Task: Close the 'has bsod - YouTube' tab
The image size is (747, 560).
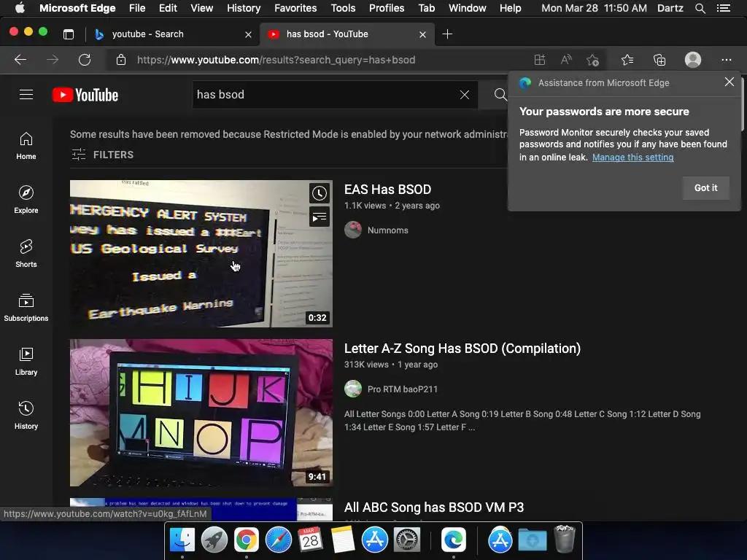Action: pos(422,34)
